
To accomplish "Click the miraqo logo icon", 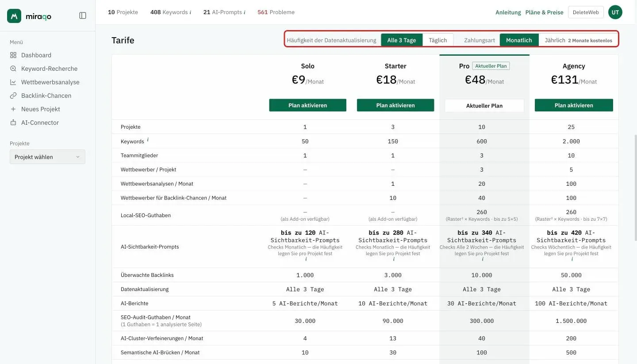I will pos(14,16).
